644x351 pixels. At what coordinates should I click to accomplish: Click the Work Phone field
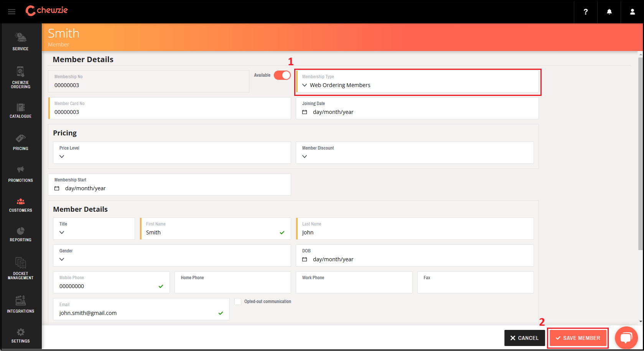354,282
